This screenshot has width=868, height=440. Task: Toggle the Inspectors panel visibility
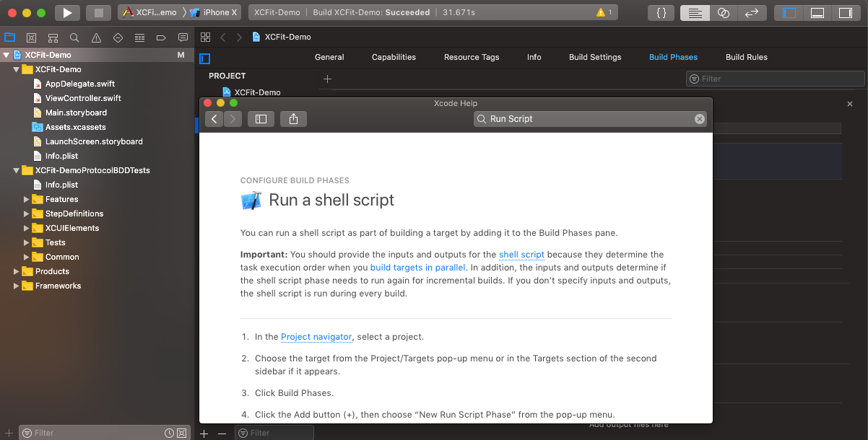844,12
